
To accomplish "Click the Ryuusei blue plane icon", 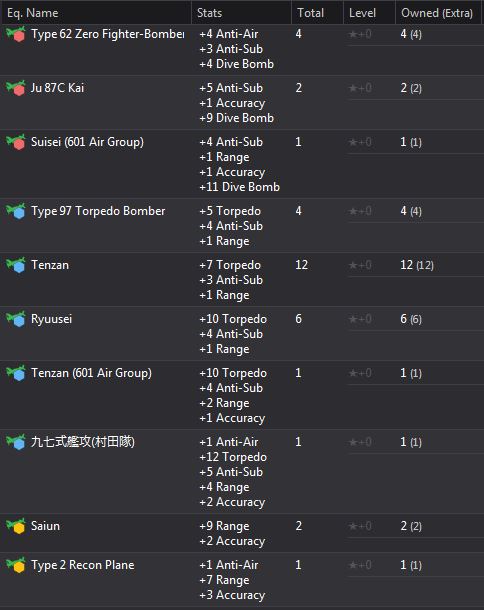I will point(16,319).
